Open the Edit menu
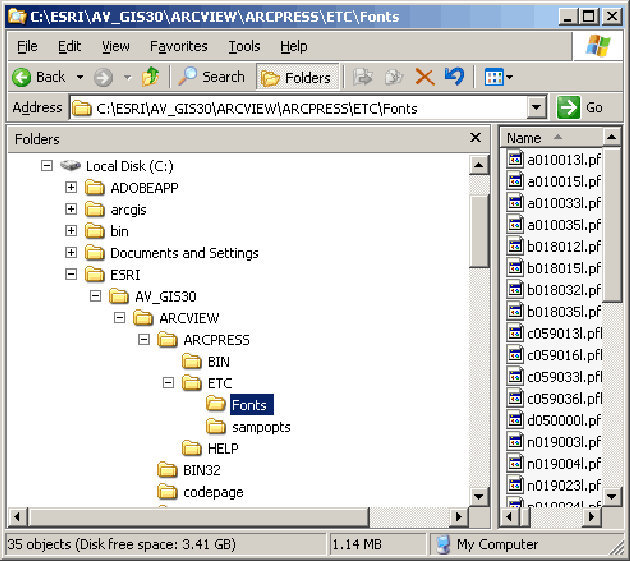This screenshot has width=630, height=561. [x=69, y=46]
